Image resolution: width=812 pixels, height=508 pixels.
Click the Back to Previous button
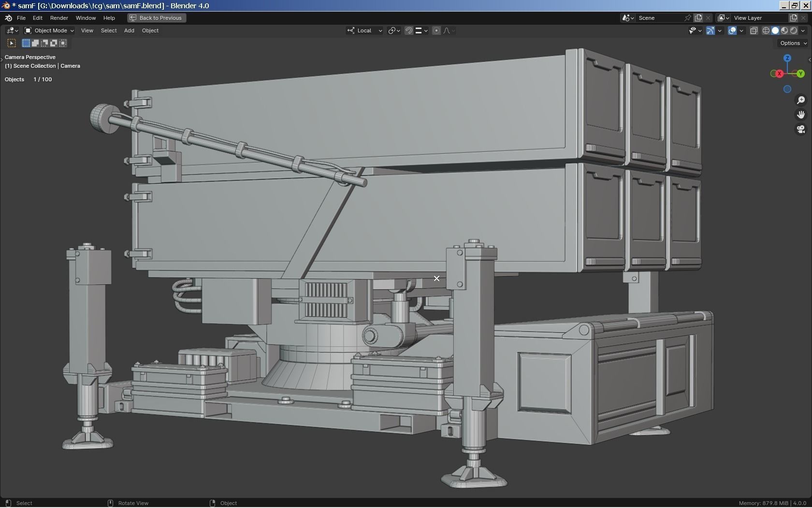tap(157, 18)
